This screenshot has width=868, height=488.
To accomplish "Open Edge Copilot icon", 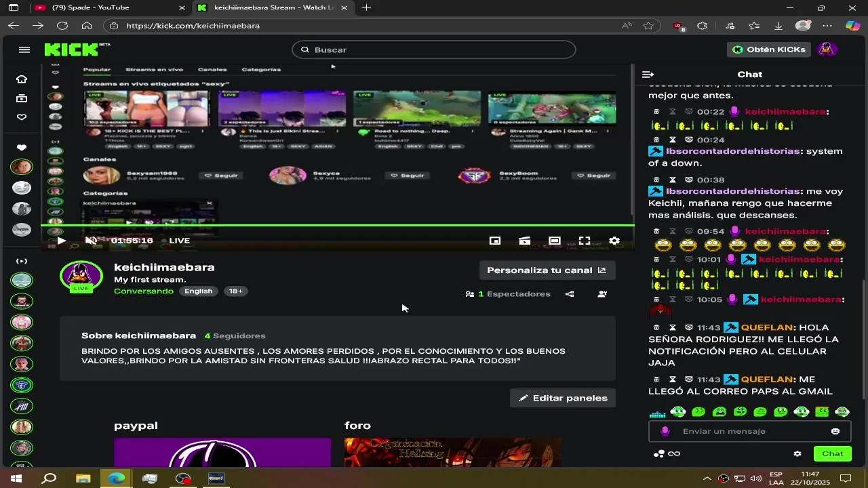I will tap(852, 26).
